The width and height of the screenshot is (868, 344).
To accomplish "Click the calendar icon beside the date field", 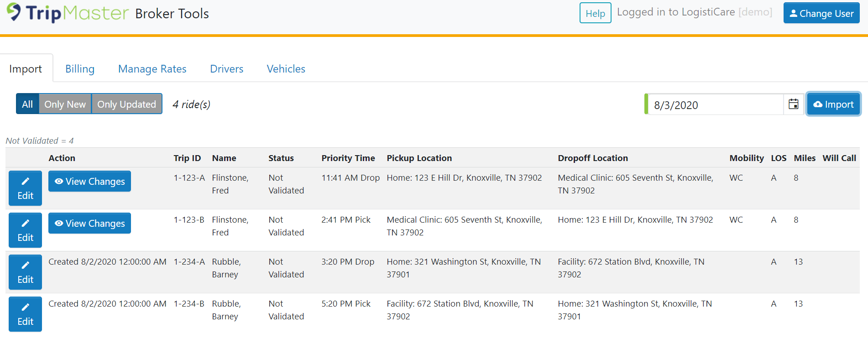I will coord(793,104).
